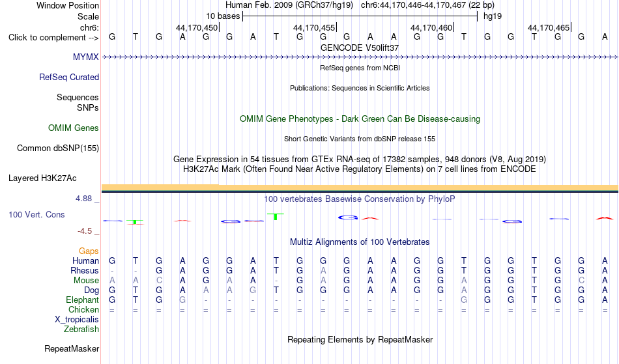Click the MYMX gene track label

point(85,57)
